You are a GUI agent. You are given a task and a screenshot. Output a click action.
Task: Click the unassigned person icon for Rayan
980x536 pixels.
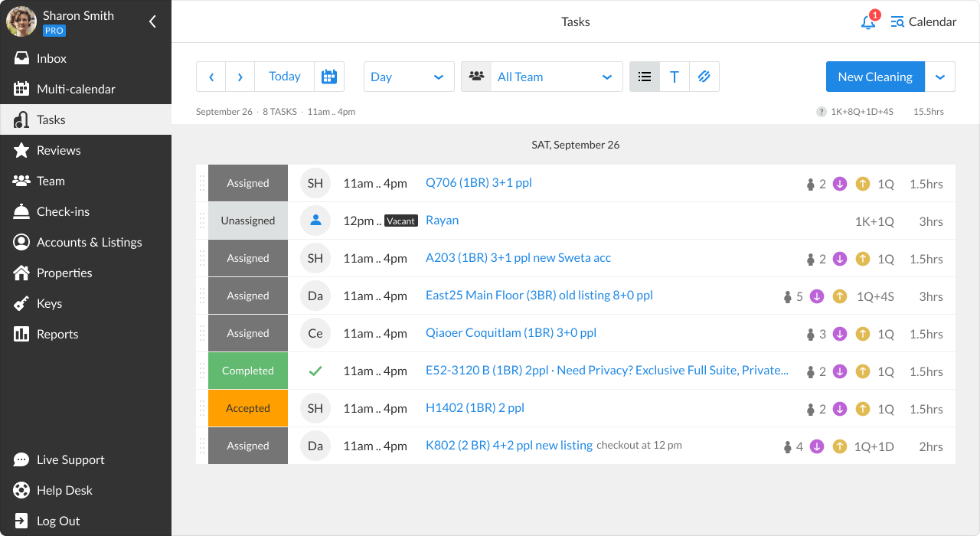[x=315, y=221]
